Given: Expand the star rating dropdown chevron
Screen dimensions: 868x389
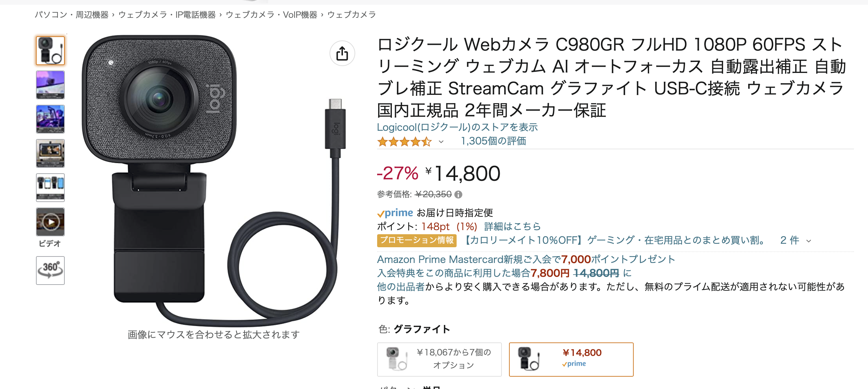Looking at the screenshot, I should click(x=441, y=142).
